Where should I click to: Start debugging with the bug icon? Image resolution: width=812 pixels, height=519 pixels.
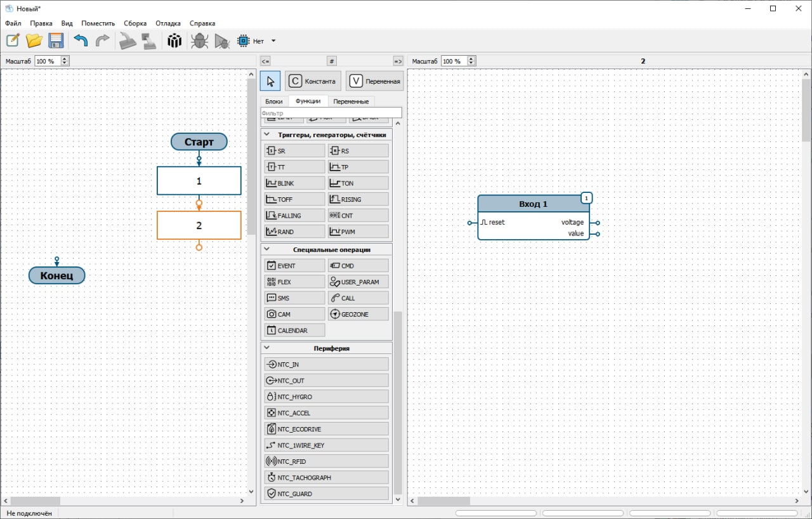pos(199,41)
